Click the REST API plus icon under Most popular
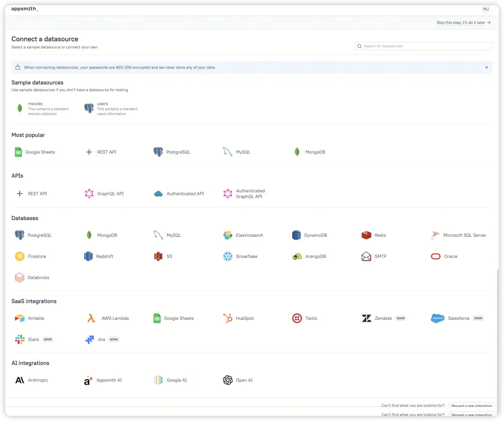This screenshot has height=421, width=504. point(89,152)
